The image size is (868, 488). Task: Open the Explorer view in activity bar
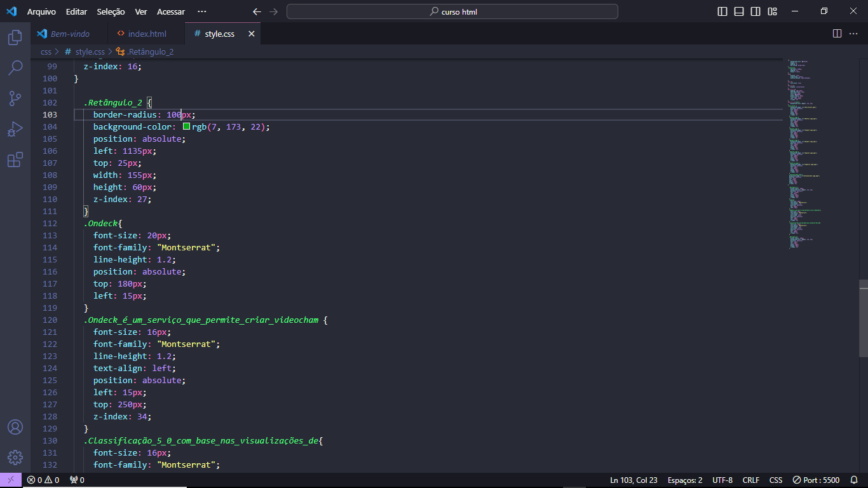[15, 37]
